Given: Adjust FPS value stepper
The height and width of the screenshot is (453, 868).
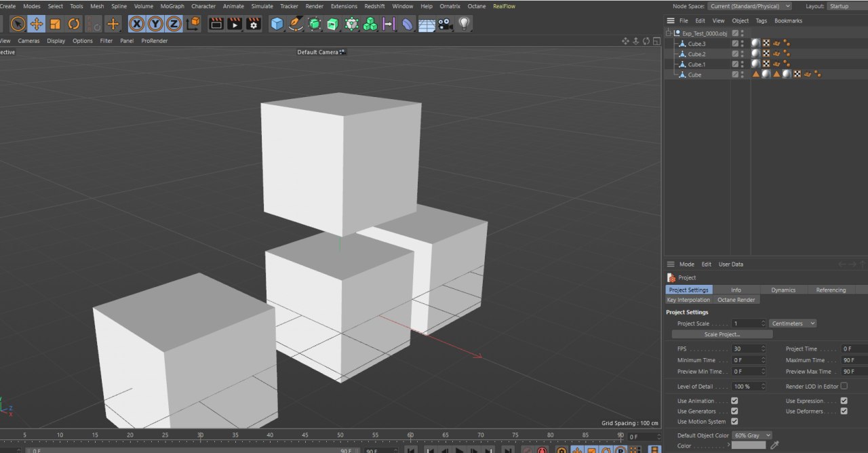Looking at the screenshot, I should coord(763,349).
